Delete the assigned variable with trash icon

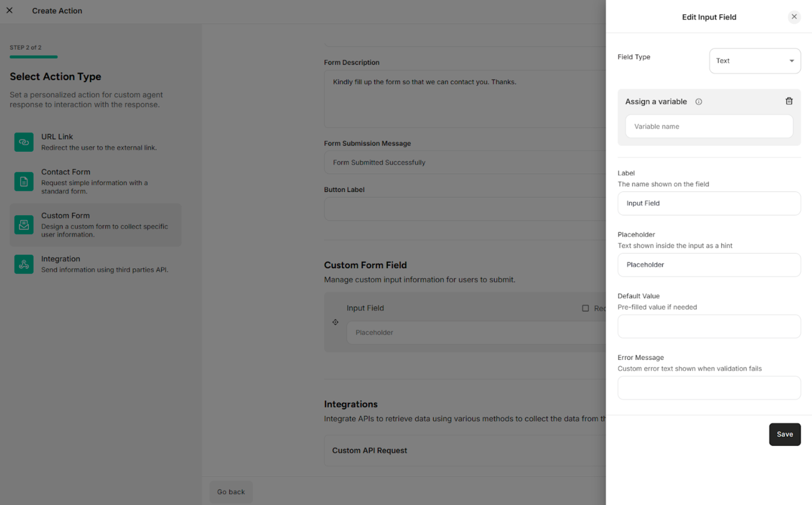coord(789,101)
